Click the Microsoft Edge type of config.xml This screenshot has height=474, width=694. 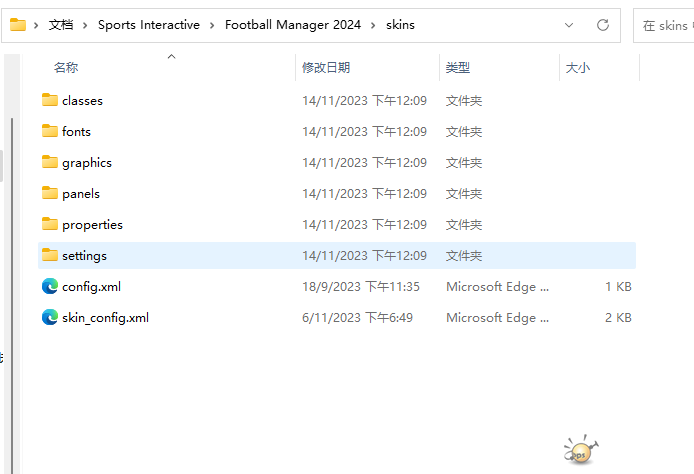(x=497, y=287)
